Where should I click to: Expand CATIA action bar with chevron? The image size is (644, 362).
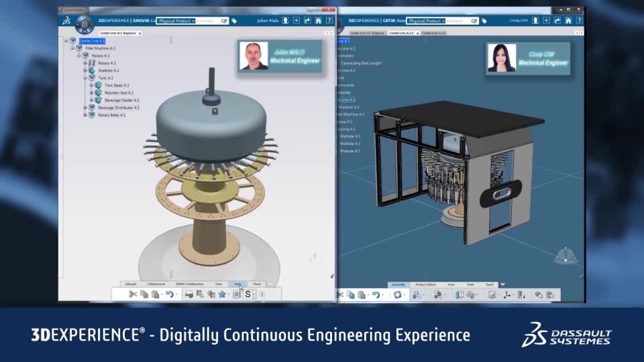pos(502,284)
